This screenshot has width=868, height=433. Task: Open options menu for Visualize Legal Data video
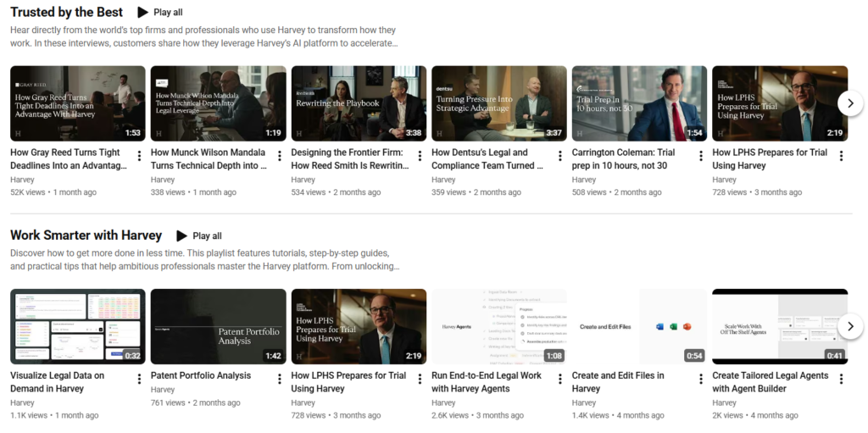[x=139, y=380]
